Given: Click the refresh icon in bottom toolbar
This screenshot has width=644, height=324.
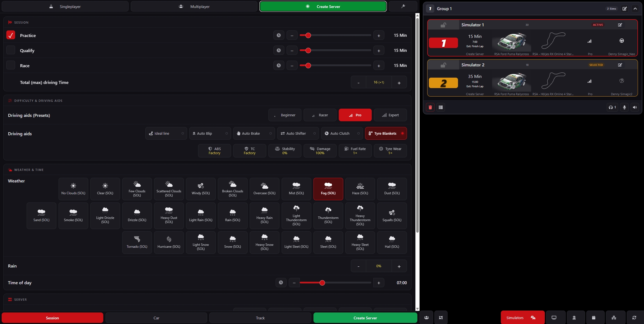Looking at the screenshot, I should click(x=634, y=318).
